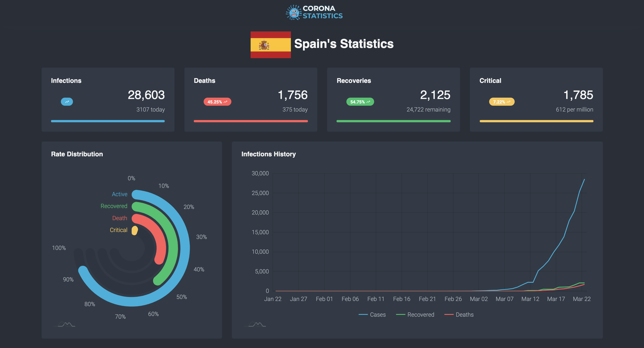Click the Spain flag image

pos(271,44)
